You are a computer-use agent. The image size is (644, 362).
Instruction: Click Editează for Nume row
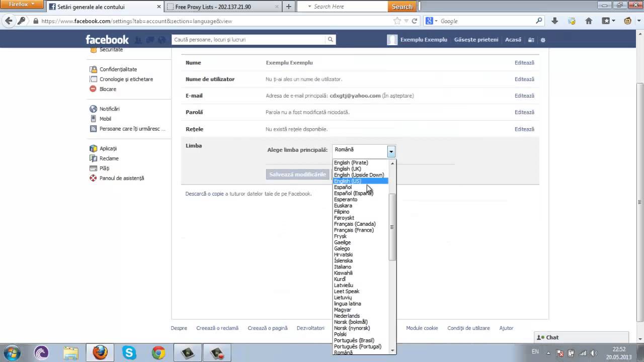pos(524,63)
